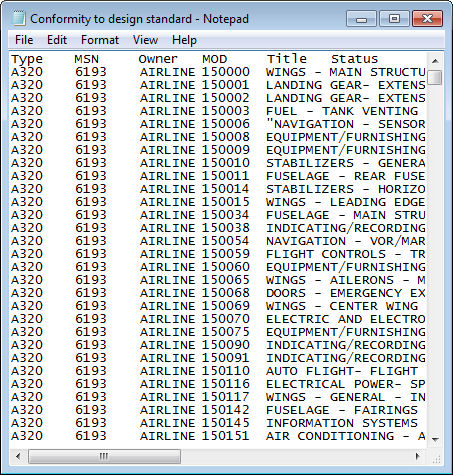Click MOD number 150003

[x=226, y=111]
